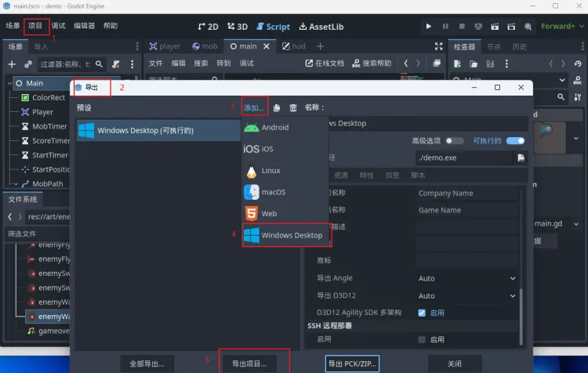Run the project with play button
Image resolution: width=588 pixels, height=373 pixels.
[428, 26]
